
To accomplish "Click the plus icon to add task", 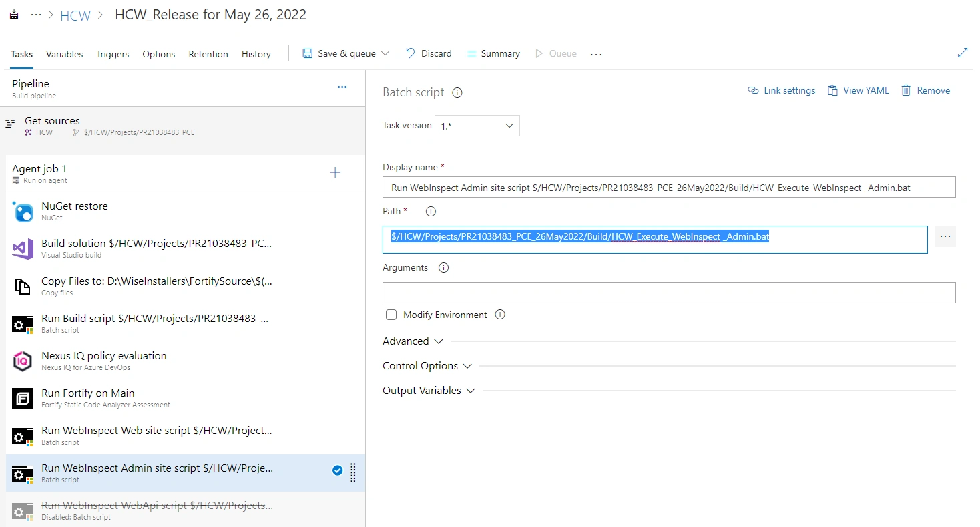I will click(x=335, y=173).
